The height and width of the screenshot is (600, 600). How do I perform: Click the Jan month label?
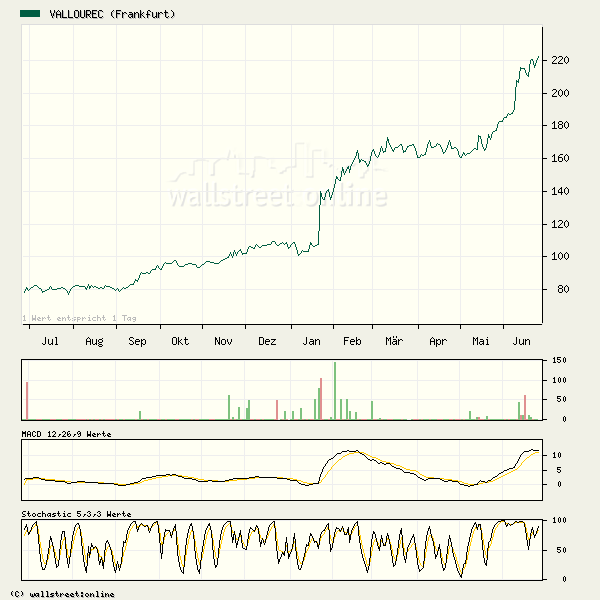(311, 341)
